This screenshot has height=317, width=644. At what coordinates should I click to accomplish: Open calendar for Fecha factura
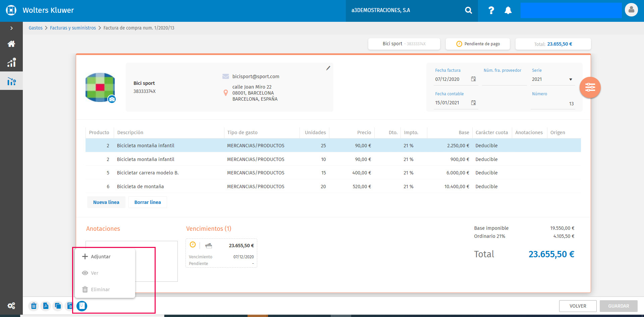tap(473, 79)
